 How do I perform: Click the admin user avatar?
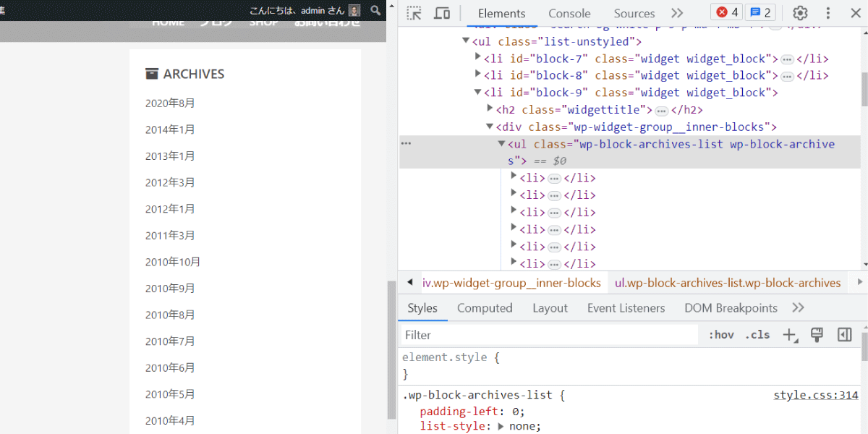[x=354, y=10]
